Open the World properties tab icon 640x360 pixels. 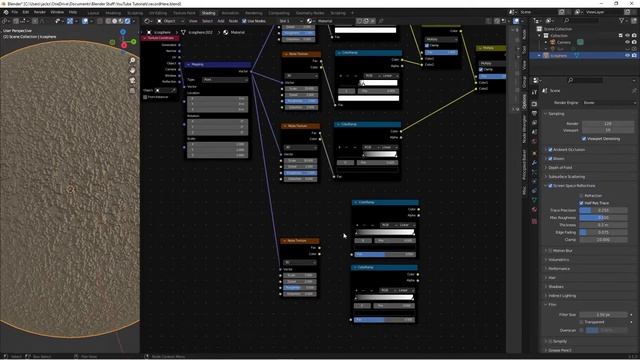(534, 141)
